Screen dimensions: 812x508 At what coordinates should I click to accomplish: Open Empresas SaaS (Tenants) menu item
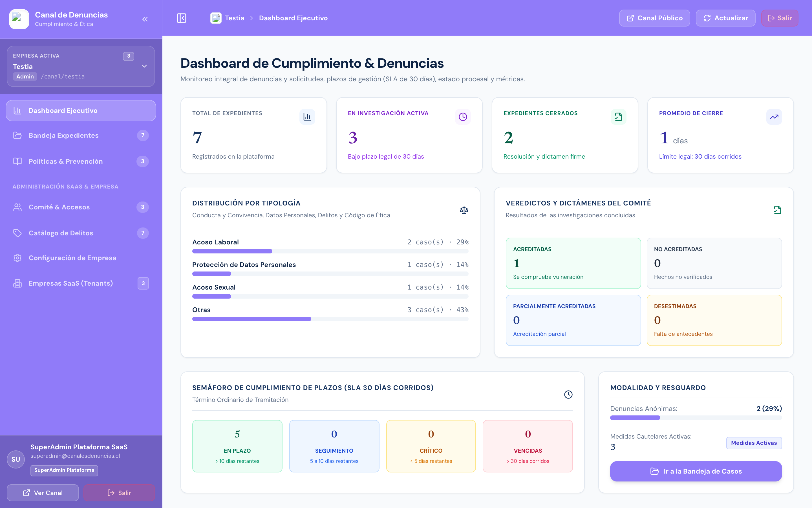(x=81, y=283)
